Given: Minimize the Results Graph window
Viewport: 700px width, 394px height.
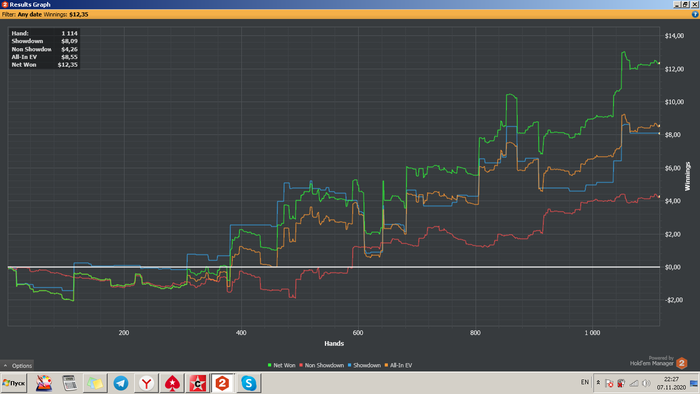Looking at the screenshot, I should click(677, 4).
